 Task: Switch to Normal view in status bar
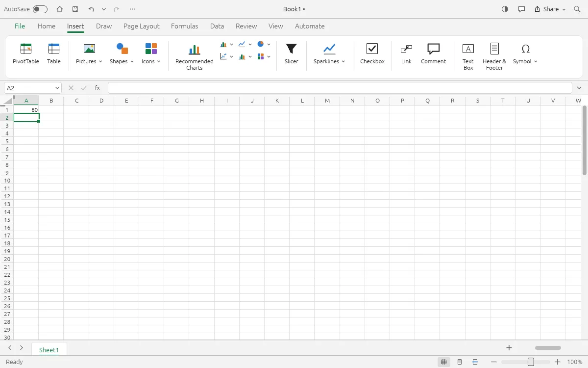pos(444,362)
